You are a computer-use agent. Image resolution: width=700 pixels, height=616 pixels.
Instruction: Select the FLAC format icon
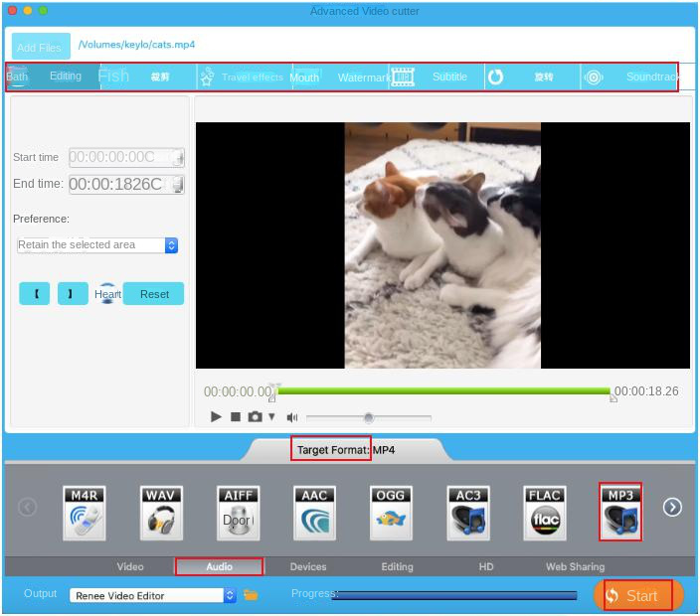click(545, 514)
